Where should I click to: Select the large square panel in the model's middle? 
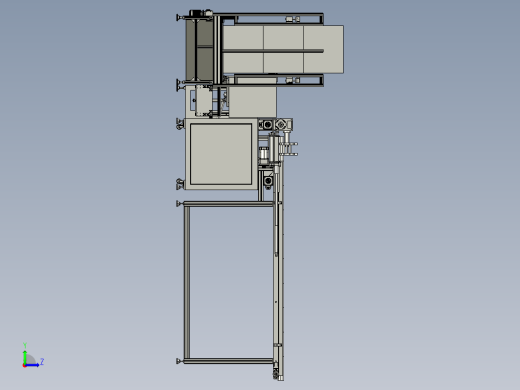(x=221, y=154)
